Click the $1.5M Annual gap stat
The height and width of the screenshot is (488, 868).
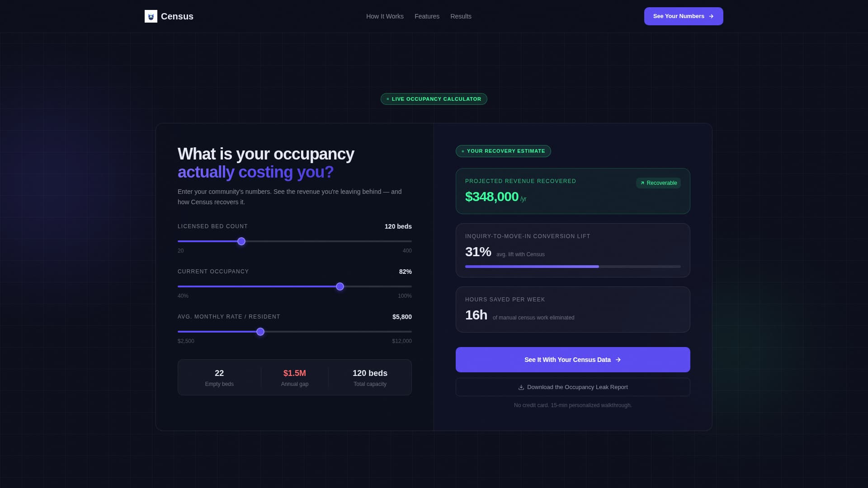[x=295, y=378]
